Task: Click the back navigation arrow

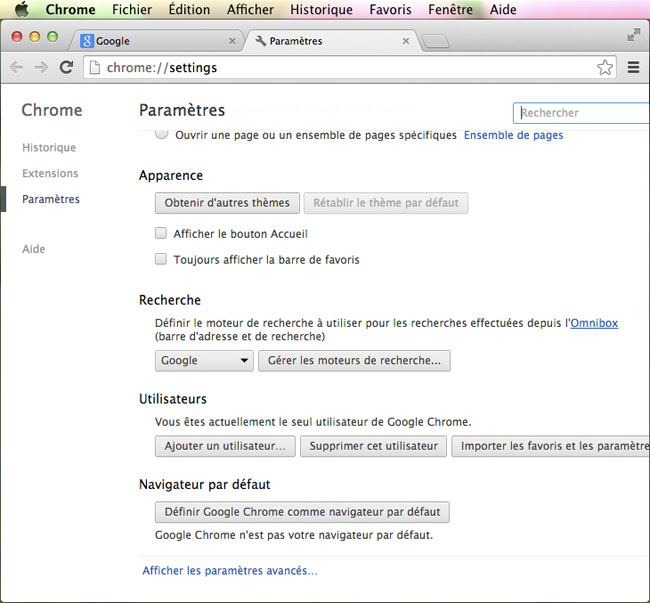Action: [16, 67]
